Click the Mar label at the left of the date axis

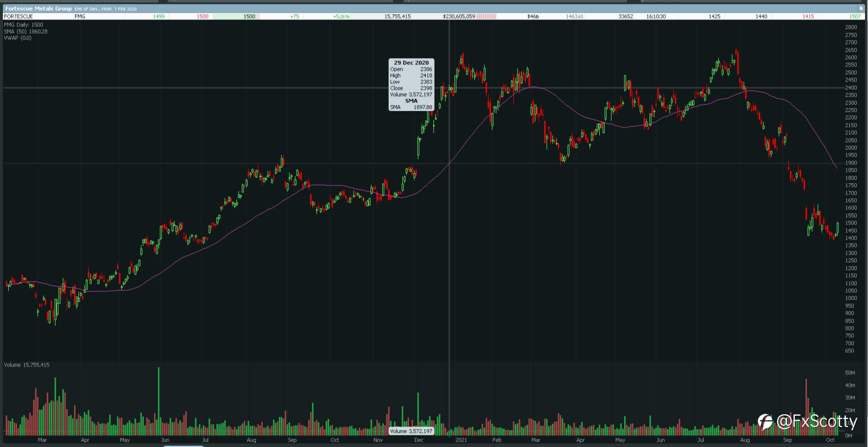(42, 440)
